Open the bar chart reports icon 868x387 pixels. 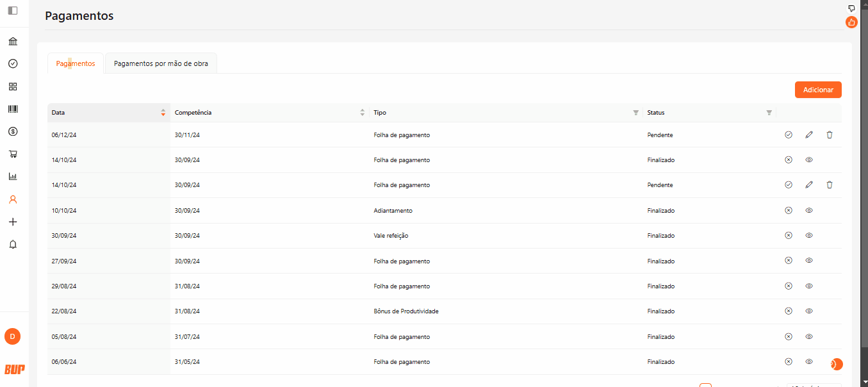point(13,176)
